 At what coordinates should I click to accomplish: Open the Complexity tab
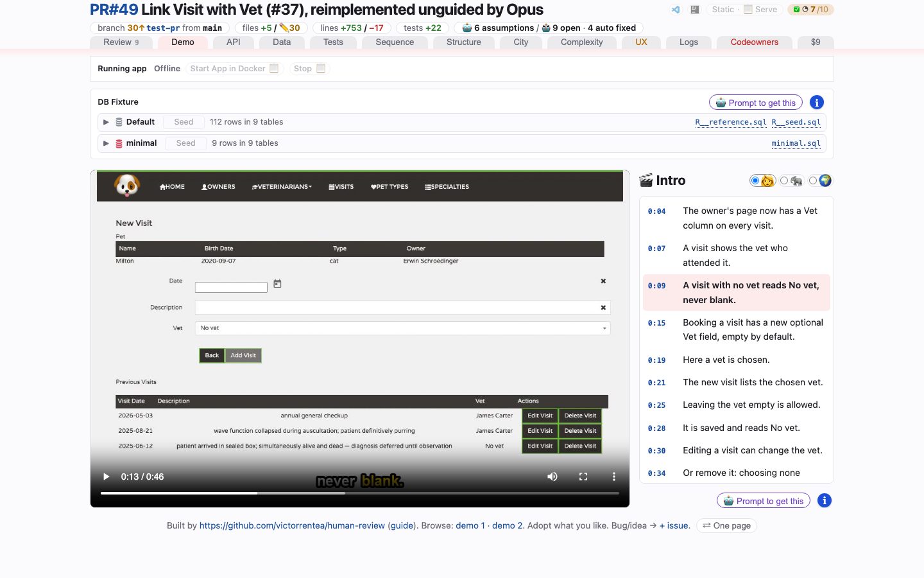point(582,42)
